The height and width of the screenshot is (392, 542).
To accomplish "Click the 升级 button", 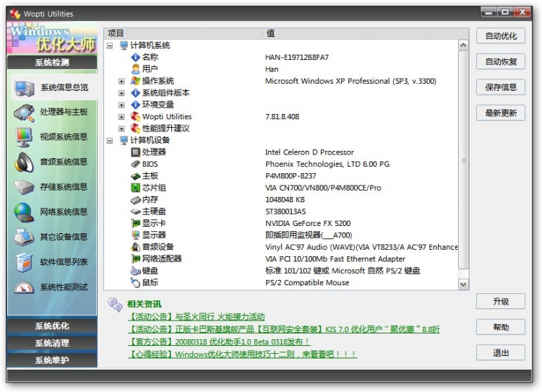I will tap(501, 301).
